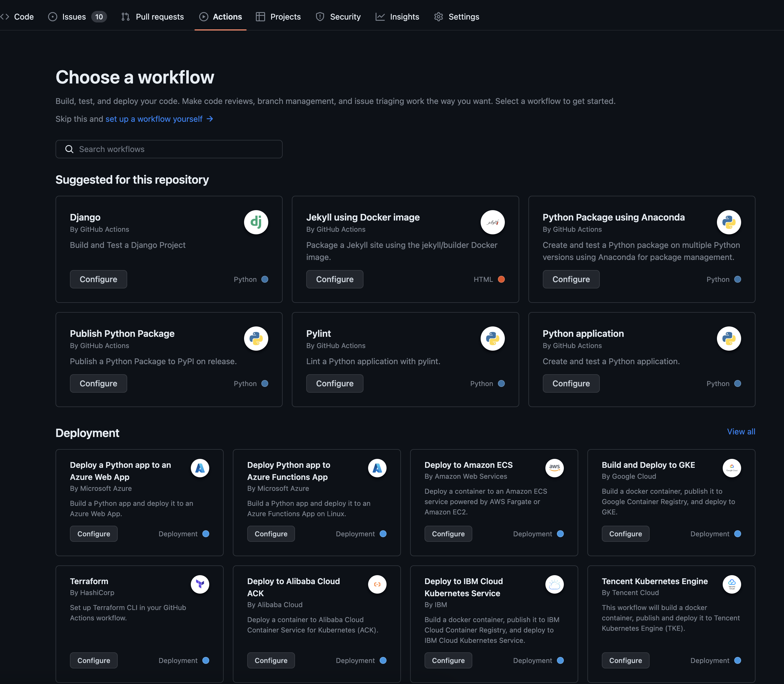The height and width of the screenshot is (684, 784).
Task: Click the Issues circle icon in the repo nav
Action: [53, 17]
